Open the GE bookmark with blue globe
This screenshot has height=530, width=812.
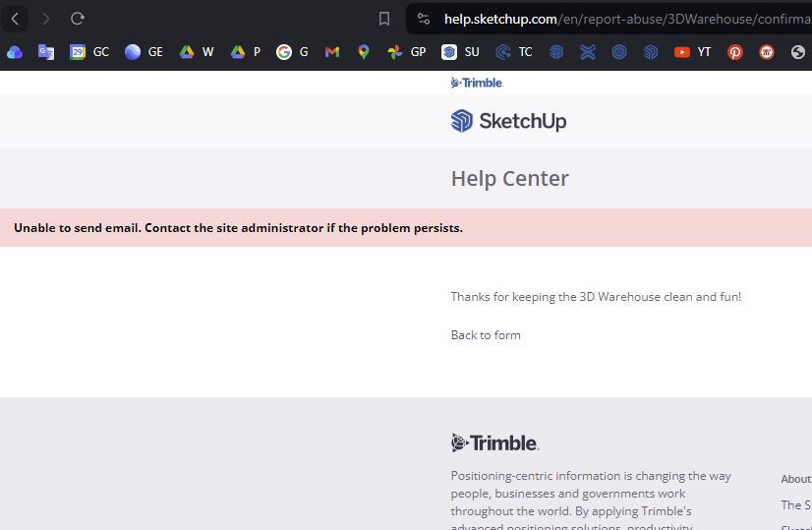click(144, 52)
